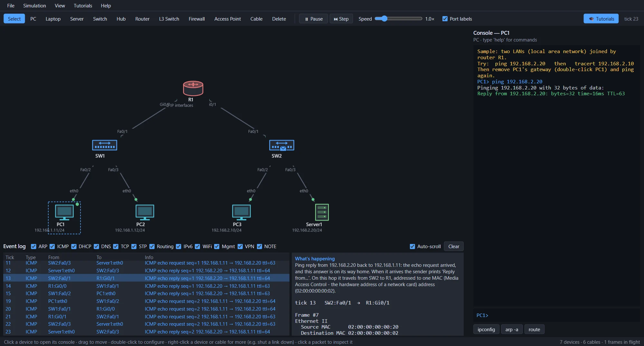Open the Help menu
644x346 pixels.
coord(106,5)
